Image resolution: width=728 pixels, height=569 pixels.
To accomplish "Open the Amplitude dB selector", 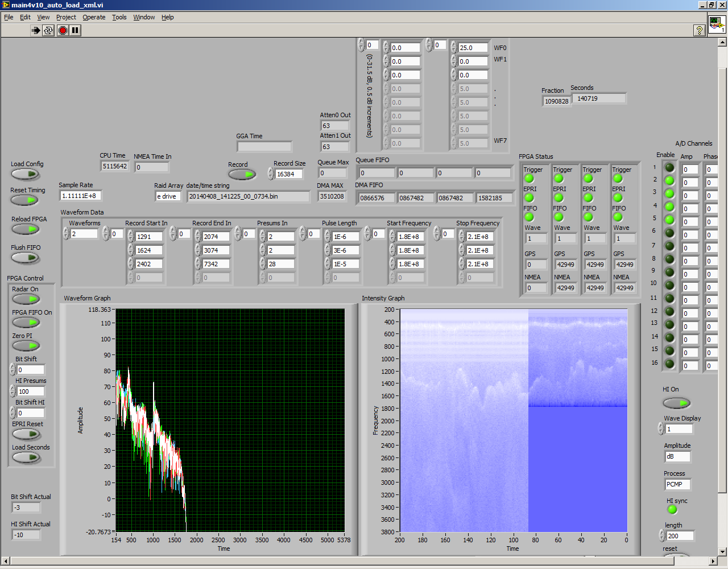I will pos(677,456).
